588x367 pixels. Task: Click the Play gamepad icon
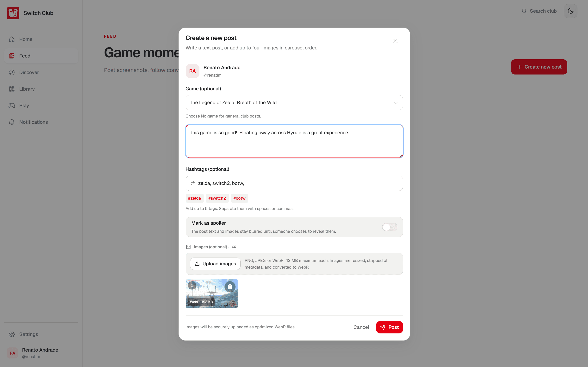pos(12,105)
